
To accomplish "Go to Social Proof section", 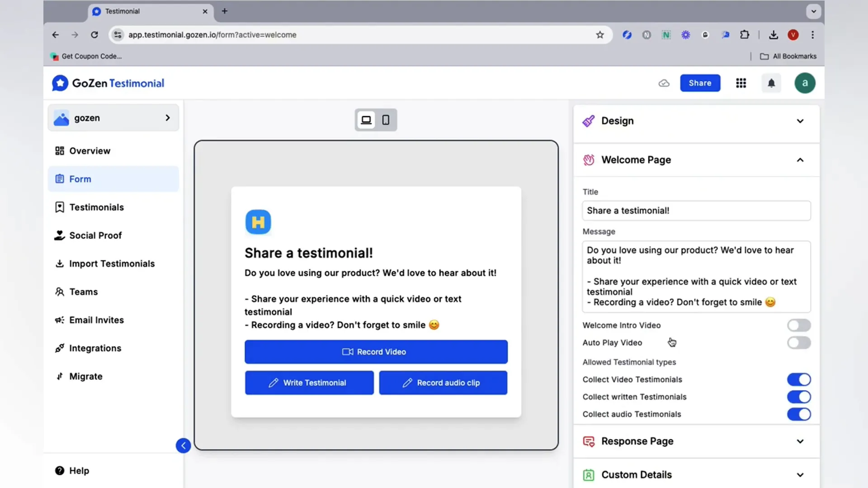I will click(113, 235).
